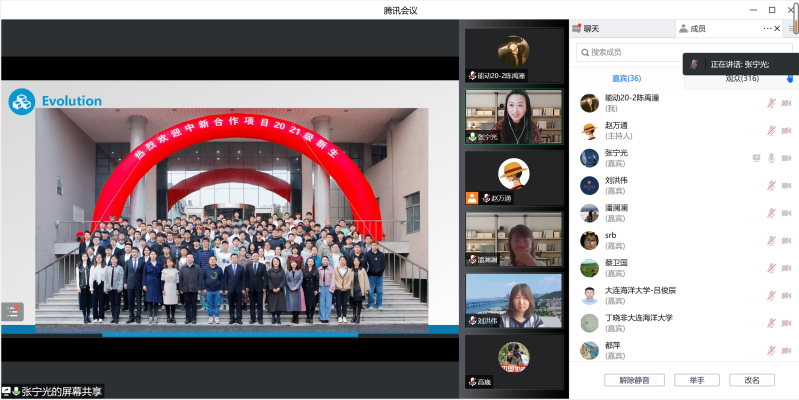
Task: Click the muted mic icon for member srb
Action: click(771, 240)
